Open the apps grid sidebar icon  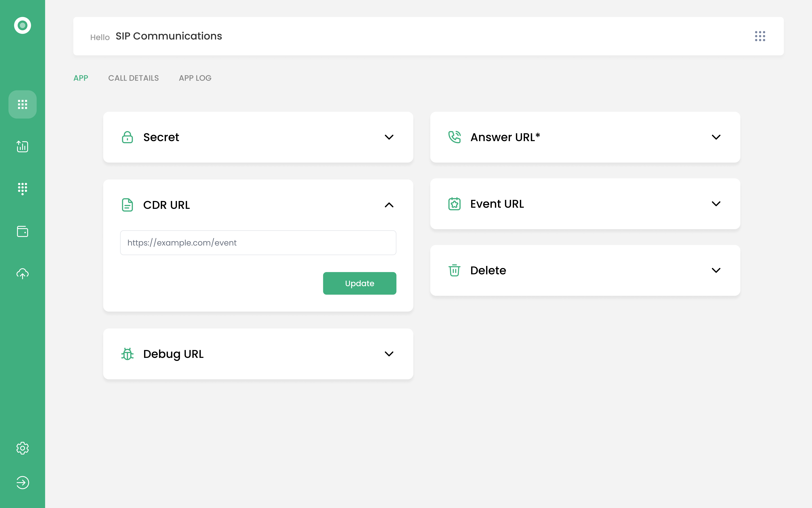(22, 104)
